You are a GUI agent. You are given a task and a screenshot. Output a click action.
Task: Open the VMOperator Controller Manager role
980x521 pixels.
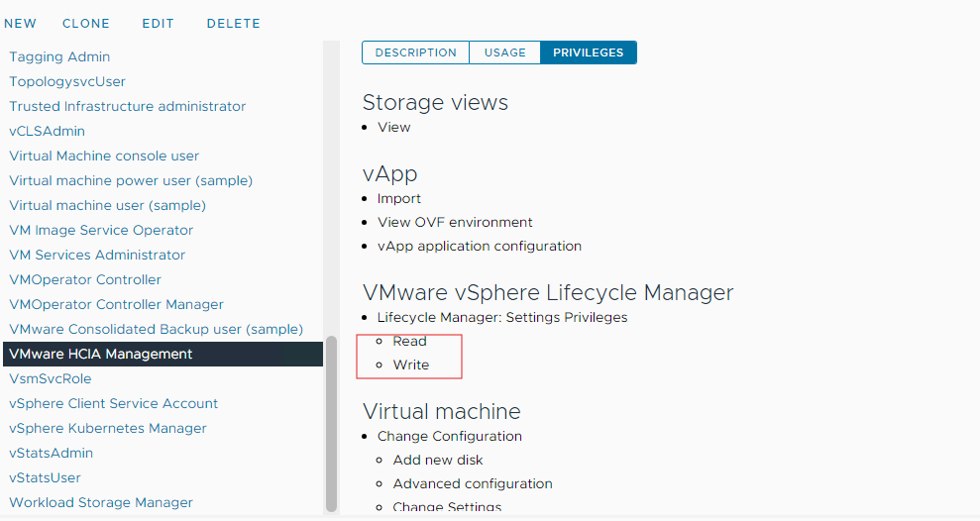coord(117,305)
